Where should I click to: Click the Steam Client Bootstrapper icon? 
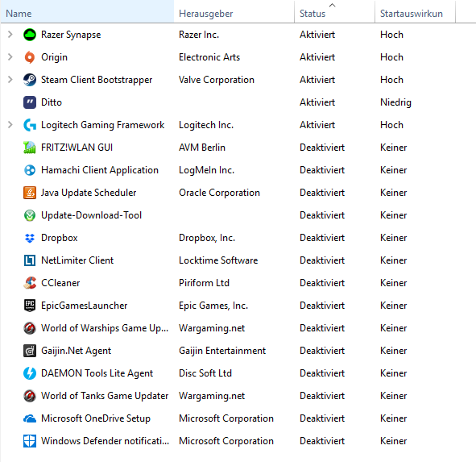coord(30,80)
